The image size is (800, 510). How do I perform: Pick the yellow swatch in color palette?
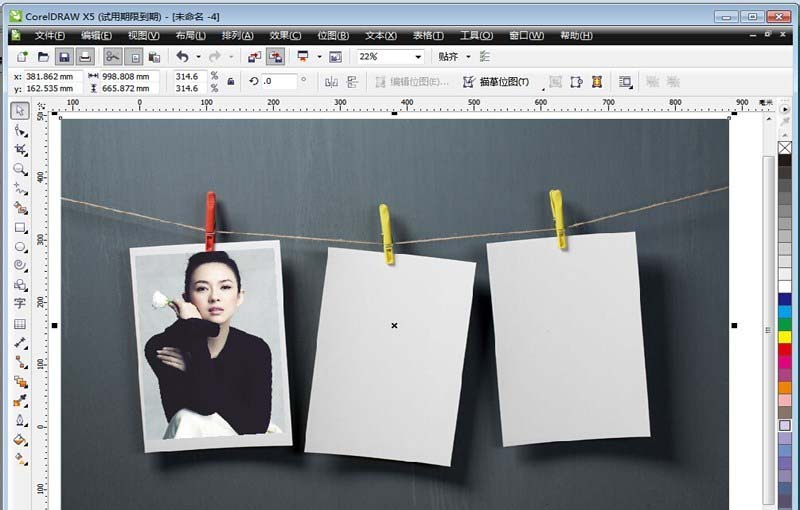pyautogui.click(x=785, y=337)
